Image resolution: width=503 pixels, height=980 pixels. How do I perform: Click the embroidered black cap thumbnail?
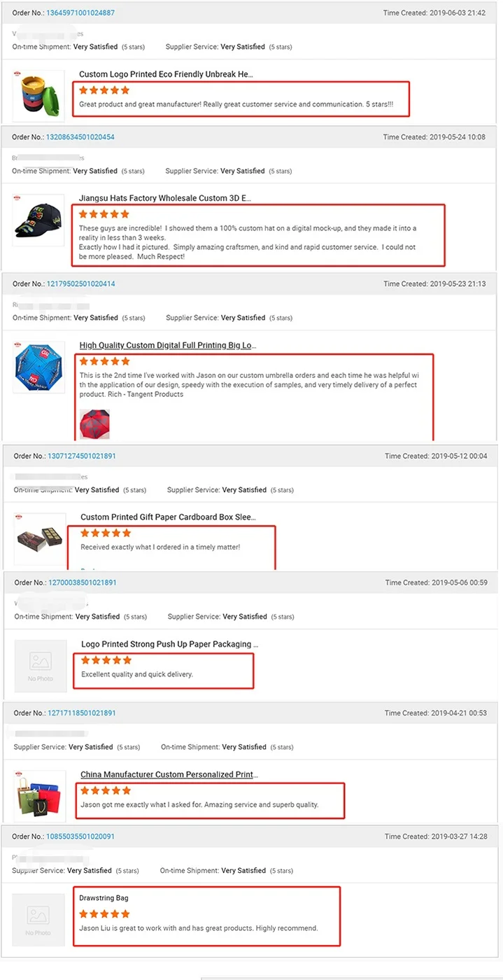[x=38, y=219]
